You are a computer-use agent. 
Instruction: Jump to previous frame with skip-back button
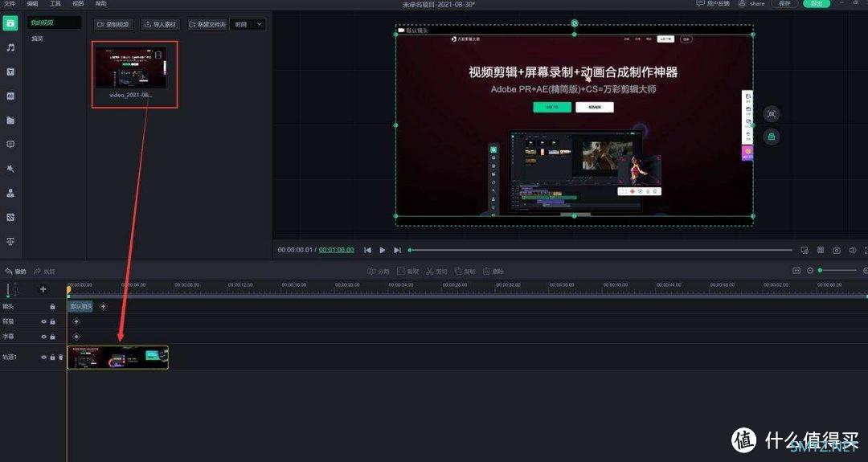tap(367, 250)
